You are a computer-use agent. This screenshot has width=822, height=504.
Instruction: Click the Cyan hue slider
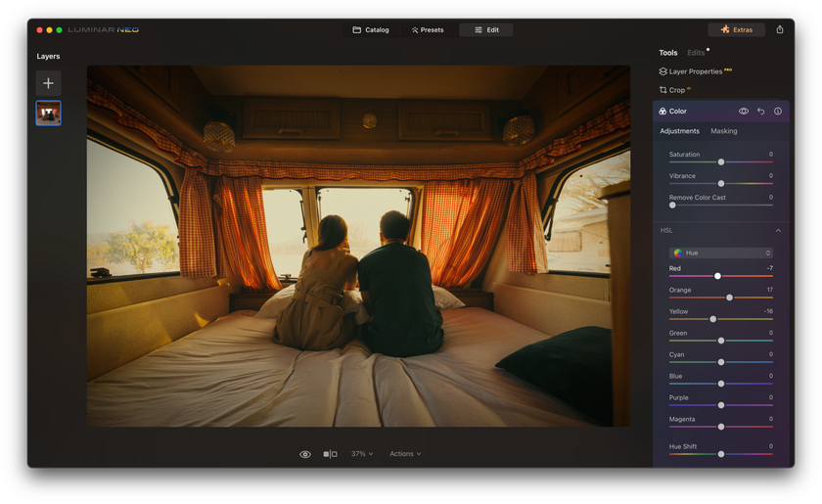click(721, 362)
